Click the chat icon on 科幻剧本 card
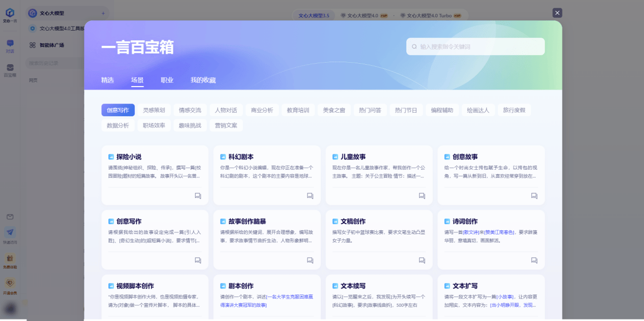 click(x=310, y=196)
